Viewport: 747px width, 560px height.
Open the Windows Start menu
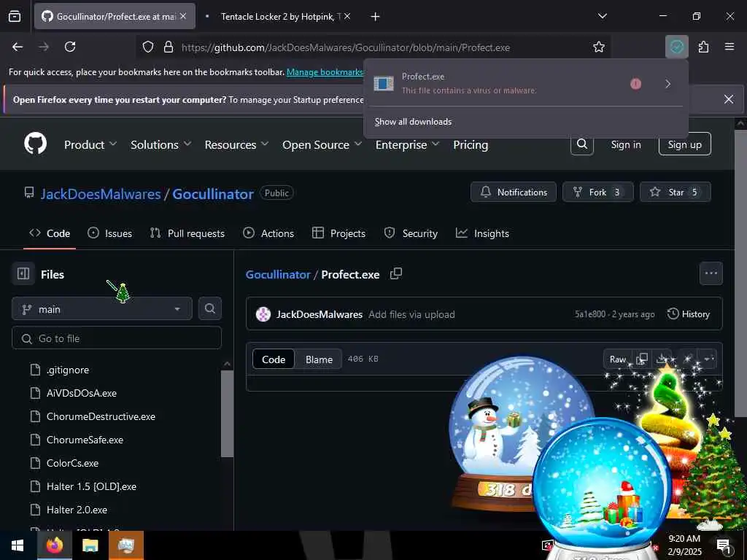pyautogui.click(x=18, y=545)
